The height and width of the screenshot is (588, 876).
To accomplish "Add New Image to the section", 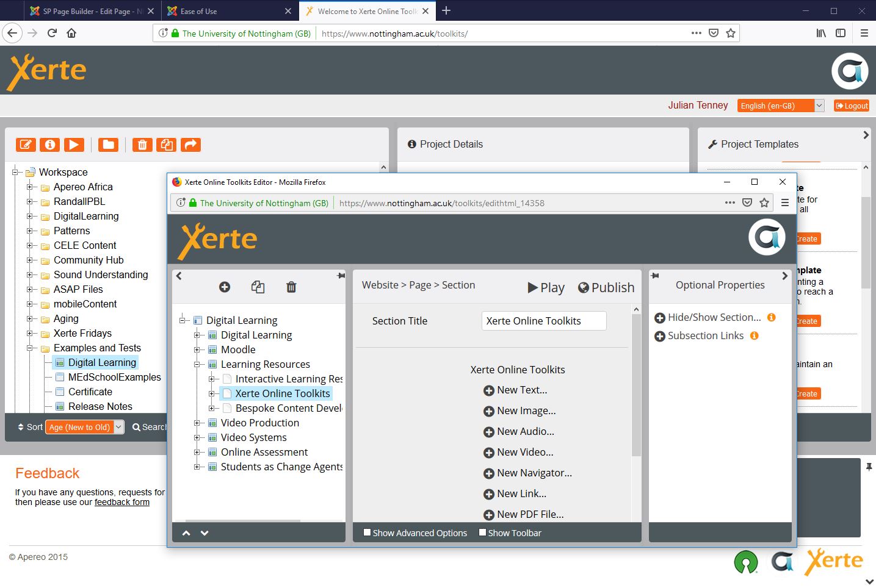I will point(519,411).
